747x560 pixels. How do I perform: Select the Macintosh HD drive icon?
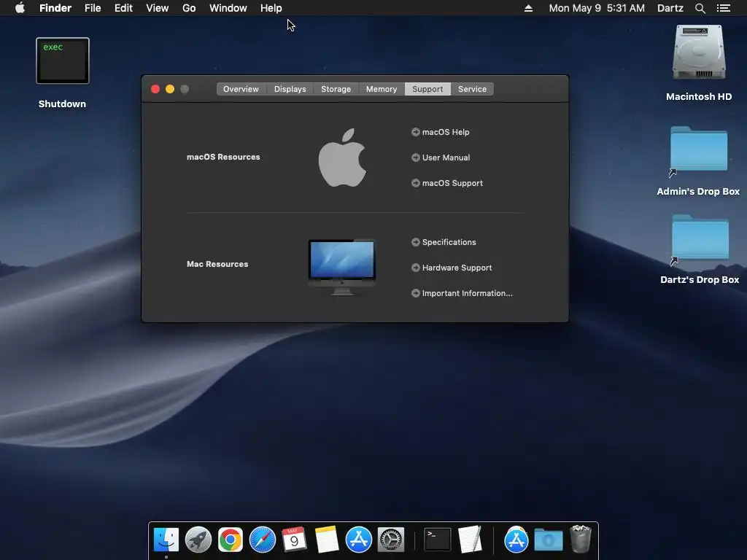(x=699, y=52)
